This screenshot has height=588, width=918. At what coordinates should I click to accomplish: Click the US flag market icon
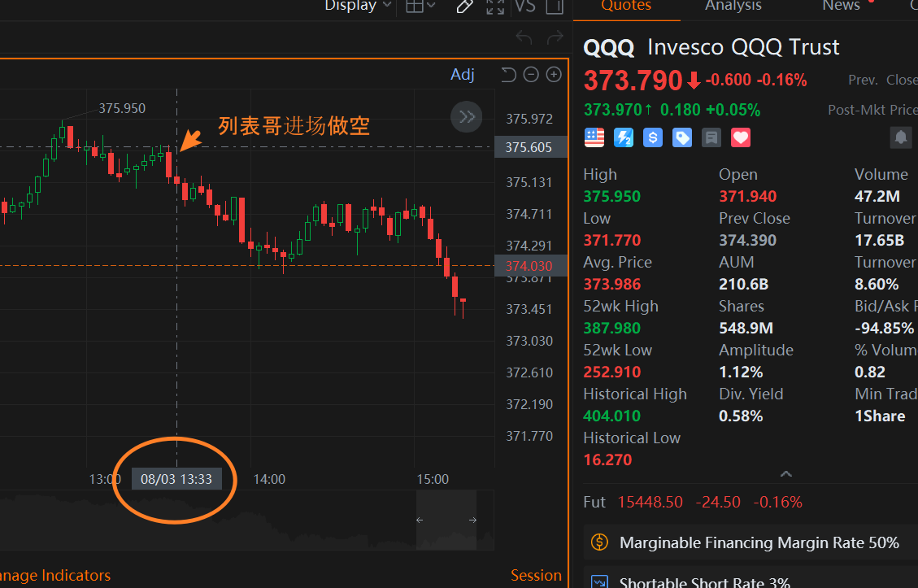(594, 137)
